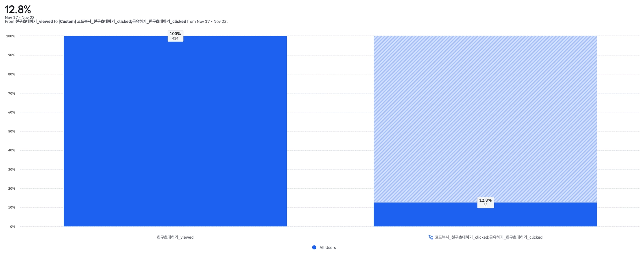This screenshot has height=256, width=644.
Task: Click the 100% label above first bar
Action: (x=175, y=34)
